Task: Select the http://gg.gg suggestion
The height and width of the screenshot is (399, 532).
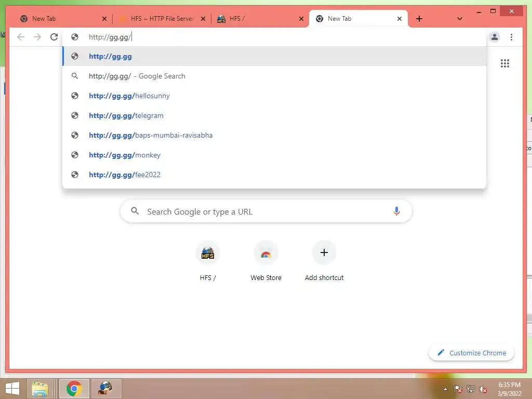Action: click(274, 56)
